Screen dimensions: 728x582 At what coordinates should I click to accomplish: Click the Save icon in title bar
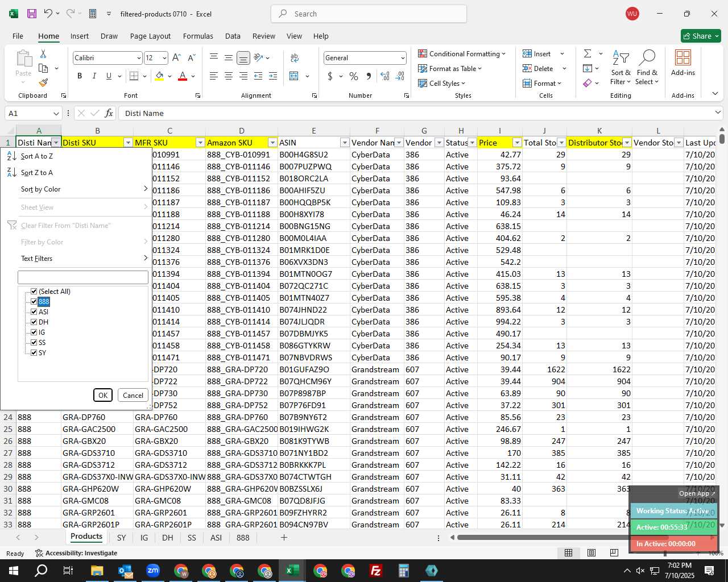[x=32, y=14]
